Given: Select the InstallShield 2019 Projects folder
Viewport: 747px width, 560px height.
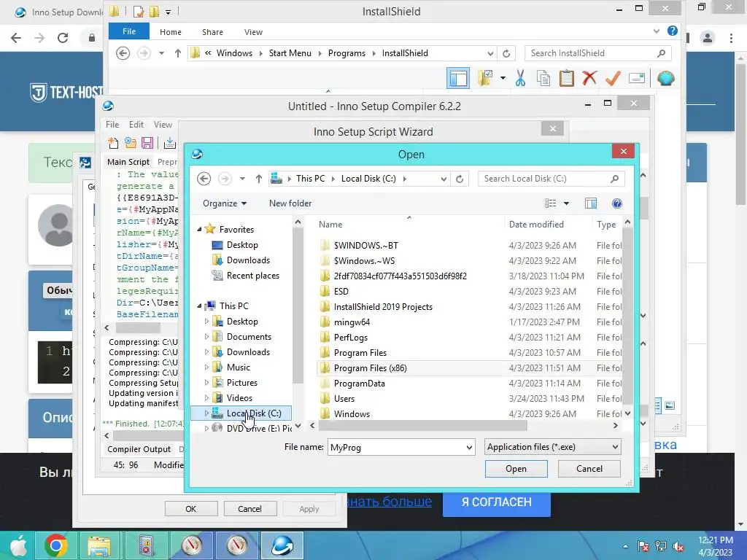Looking at the screenshot, I should [x=382, y=307].
